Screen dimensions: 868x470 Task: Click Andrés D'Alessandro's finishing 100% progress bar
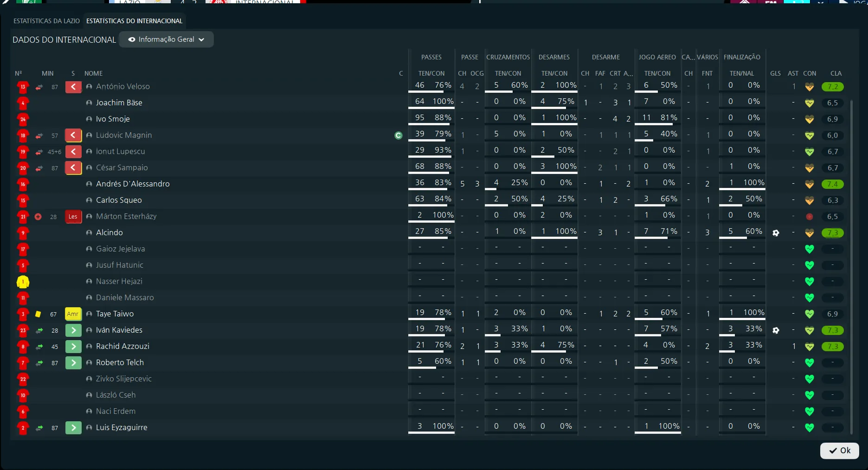(742, 189)
